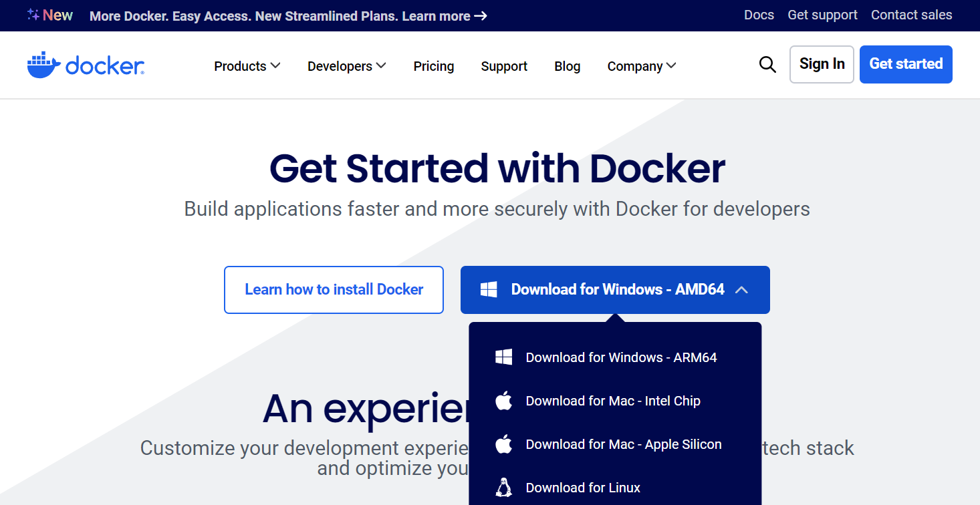Image resolution: width=980 pixels, height=505 pixels.
Task: Open the Contact sales link
Action: (911, 15)
